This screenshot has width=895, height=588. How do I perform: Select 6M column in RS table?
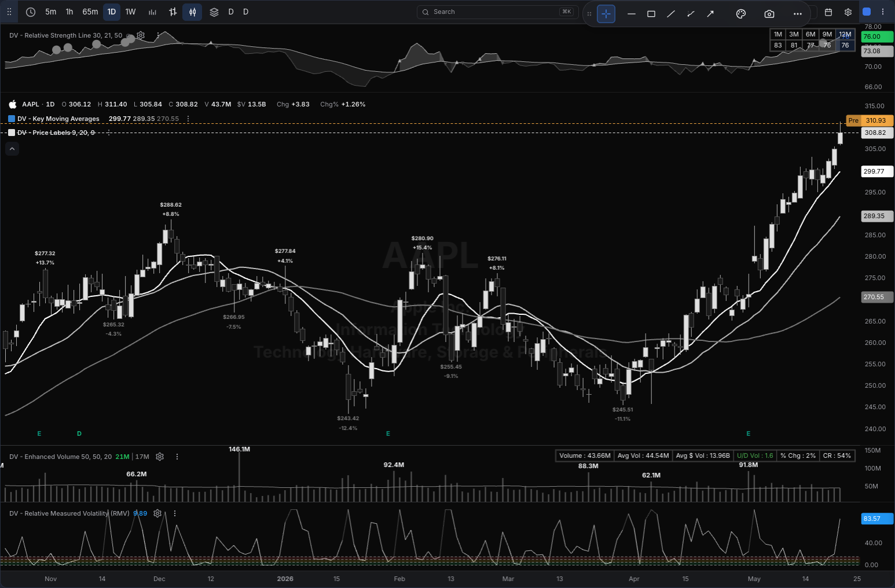tap(811, 34)
